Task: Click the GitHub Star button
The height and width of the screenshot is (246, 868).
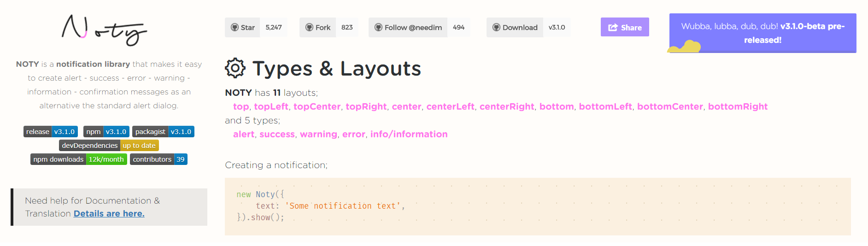Action: point(243,28)
